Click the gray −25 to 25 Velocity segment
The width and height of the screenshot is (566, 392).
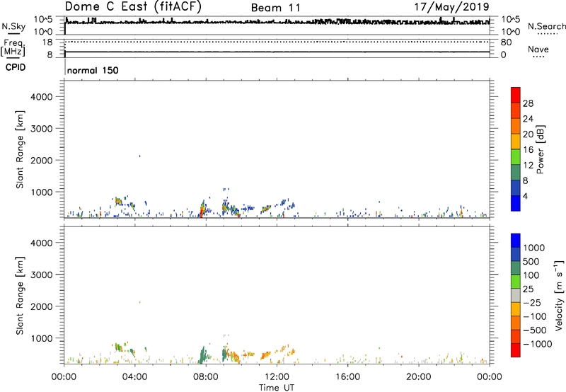pos(516,295)
